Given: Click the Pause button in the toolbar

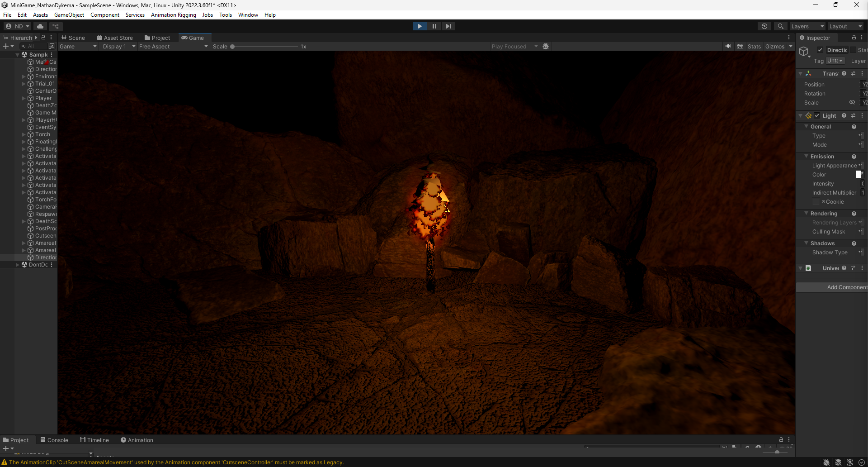Looking at the screenshot, I should (434, 26).
